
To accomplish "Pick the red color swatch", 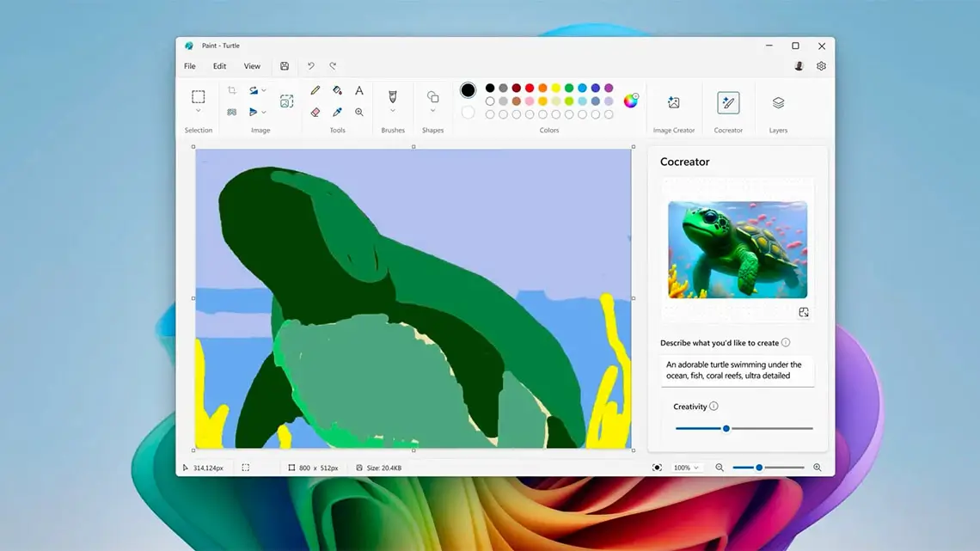I will [530, 88].
